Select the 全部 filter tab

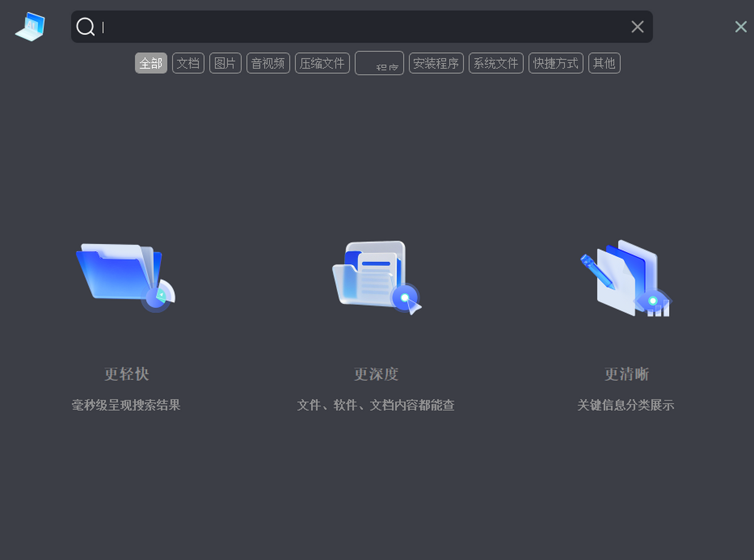151,63
